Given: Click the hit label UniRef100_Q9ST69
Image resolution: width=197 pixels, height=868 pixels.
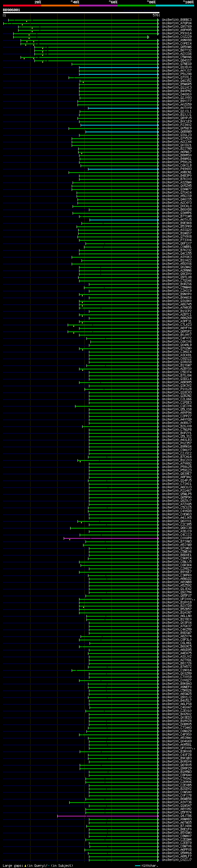Looking at the screenshot, I should (177, 26).
